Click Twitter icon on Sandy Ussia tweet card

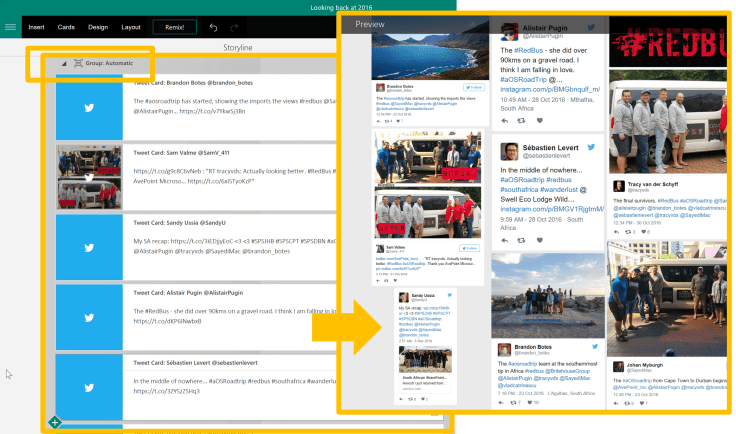pos(89,245)
